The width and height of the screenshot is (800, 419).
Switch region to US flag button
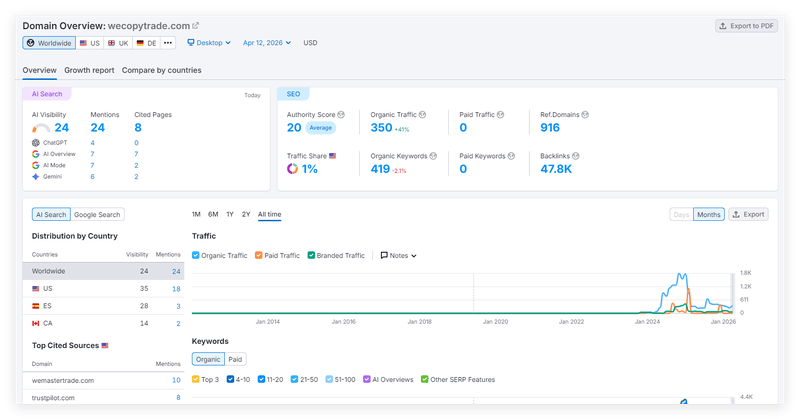click(90, 43)
